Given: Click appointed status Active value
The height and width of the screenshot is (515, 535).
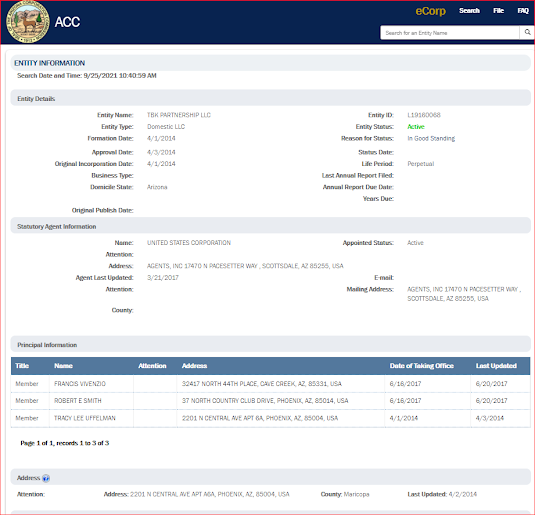Looking at the screenshot, I should click(x=415, y=243).
